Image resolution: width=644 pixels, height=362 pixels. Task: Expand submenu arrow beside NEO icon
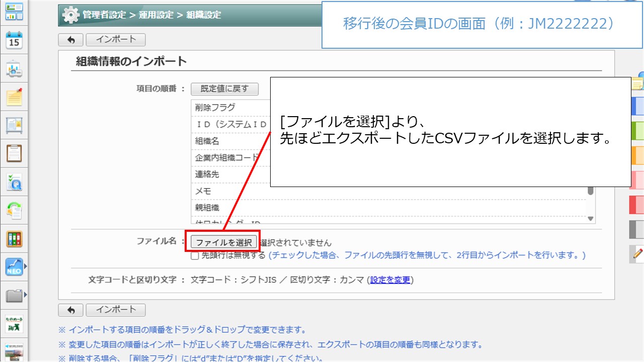(x=26, y=266)
